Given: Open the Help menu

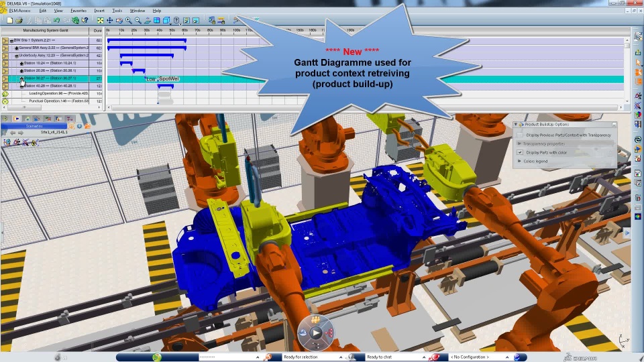Looking at the screenshot, I should click(x=157, y=11).
